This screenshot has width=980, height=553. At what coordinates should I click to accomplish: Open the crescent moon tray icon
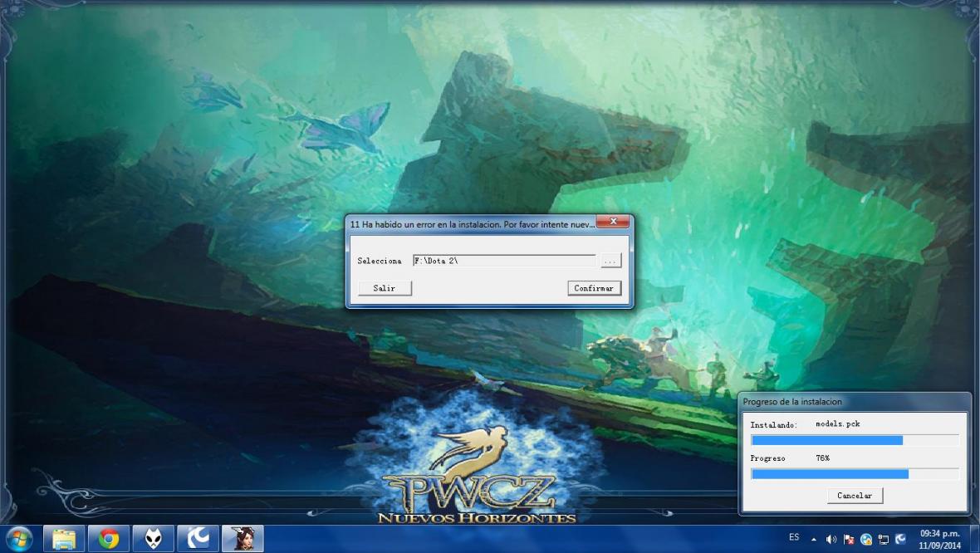(900, 539)
